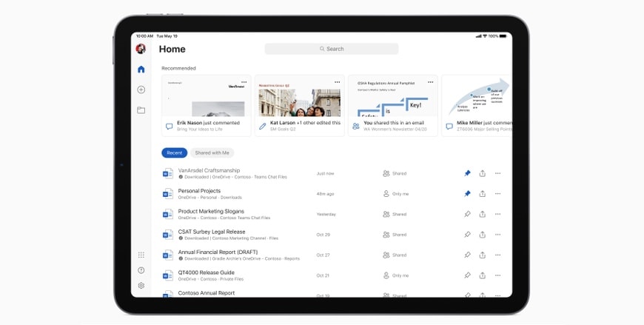Open more options for Personal Projects row
The image size is (644, 325).
tap(497, 194)
